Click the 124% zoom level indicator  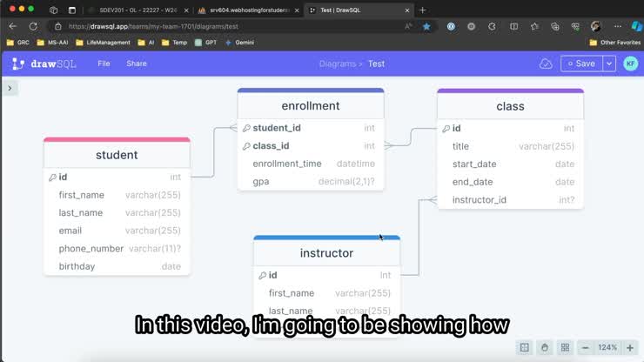[607, 347]
